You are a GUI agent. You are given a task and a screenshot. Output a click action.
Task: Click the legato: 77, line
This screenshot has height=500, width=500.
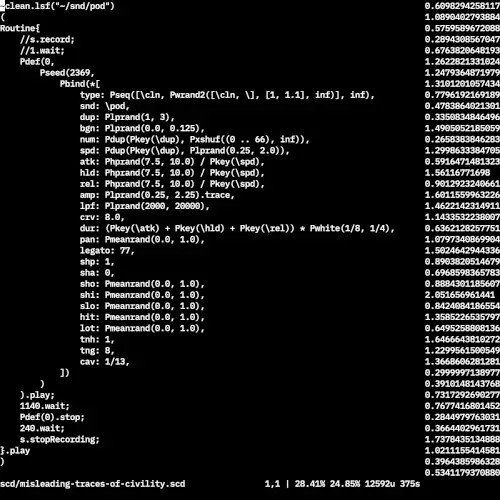point(107,250)
